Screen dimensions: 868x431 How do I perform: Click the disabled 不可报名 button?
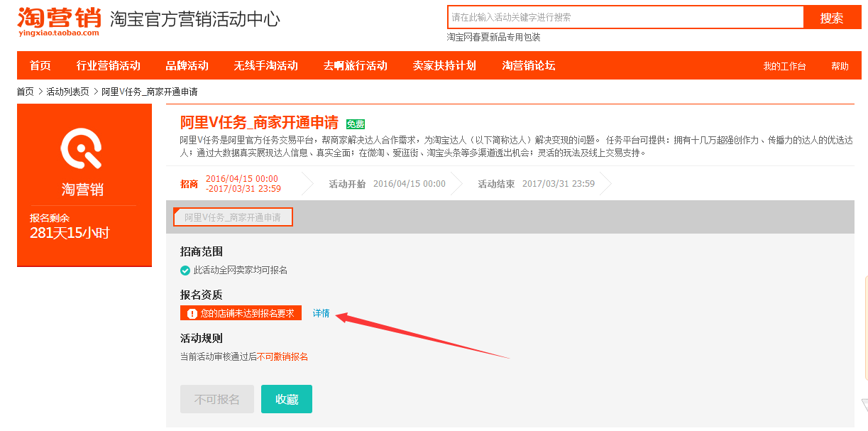point(217,399)
